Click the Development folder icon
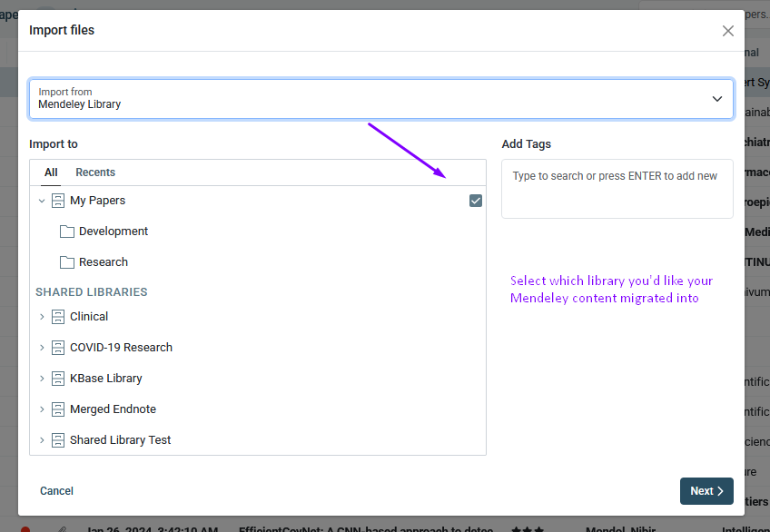770x532 pixels. [66, 232]
